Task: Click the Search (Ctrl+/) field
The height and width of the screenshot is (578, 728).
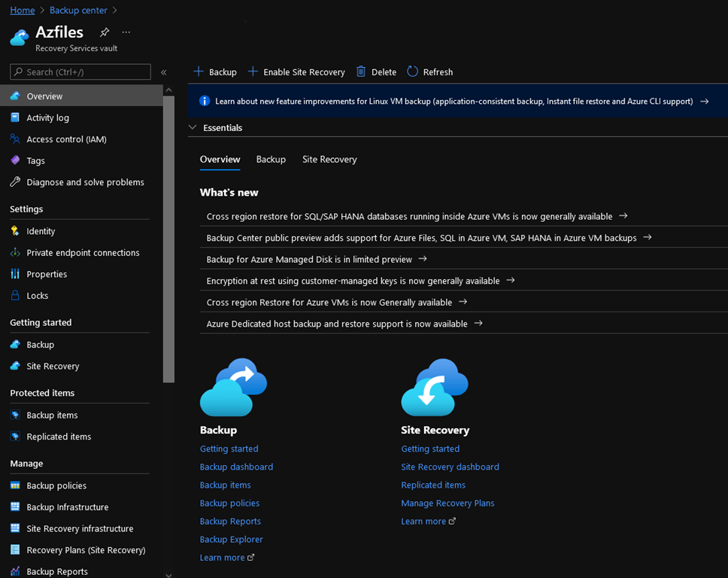Action: [80, 72]
